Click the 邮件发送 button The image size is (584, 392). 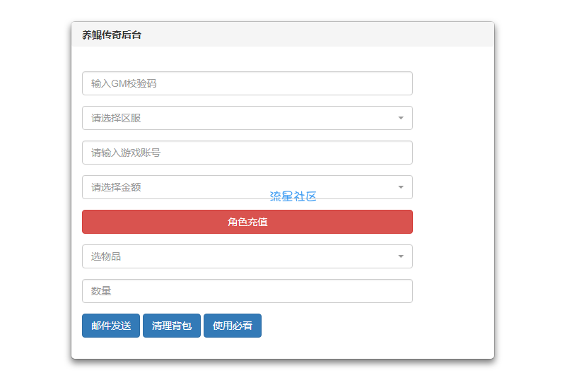pyautogui.click(x=111, y=326)
